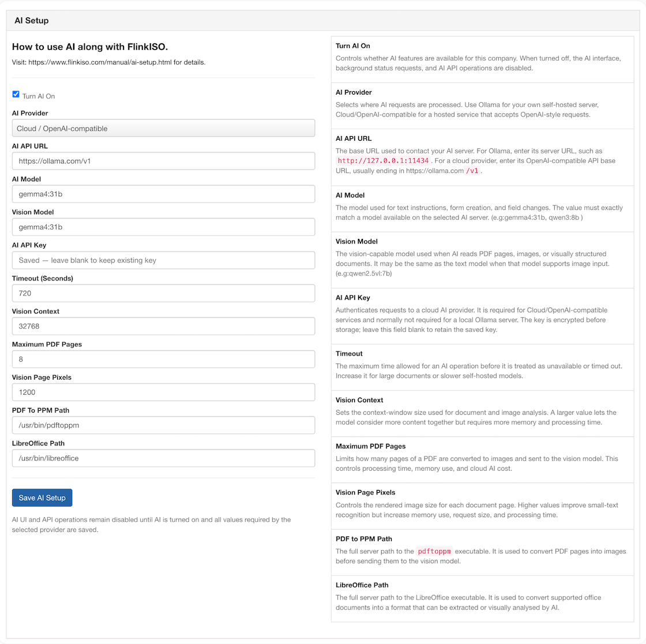The height and width of the screenshot is (644, 646).
Task: Click the Vision Page Pixels field
Action: [164, 392]
